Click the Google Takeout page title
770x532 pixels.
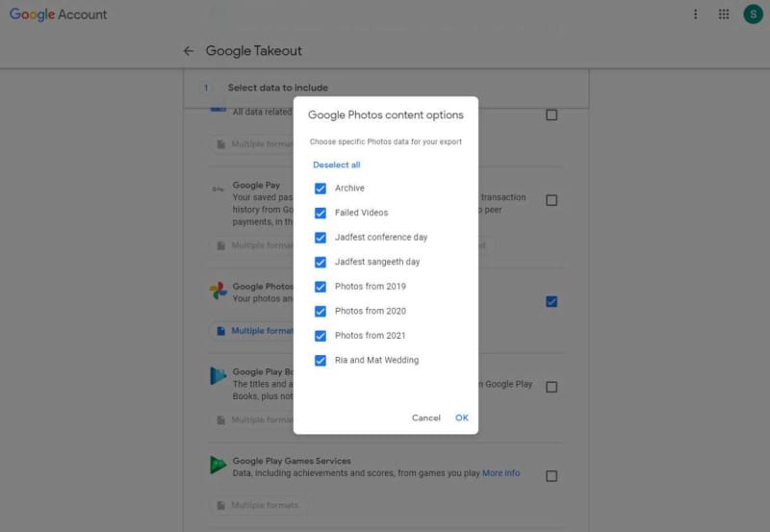(254, 51)
